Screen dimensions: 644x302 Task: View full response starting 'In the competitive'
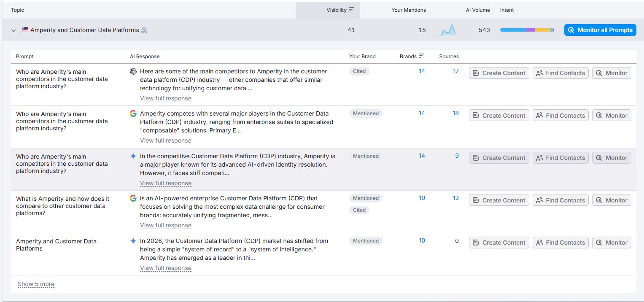[x=166, y=183]
